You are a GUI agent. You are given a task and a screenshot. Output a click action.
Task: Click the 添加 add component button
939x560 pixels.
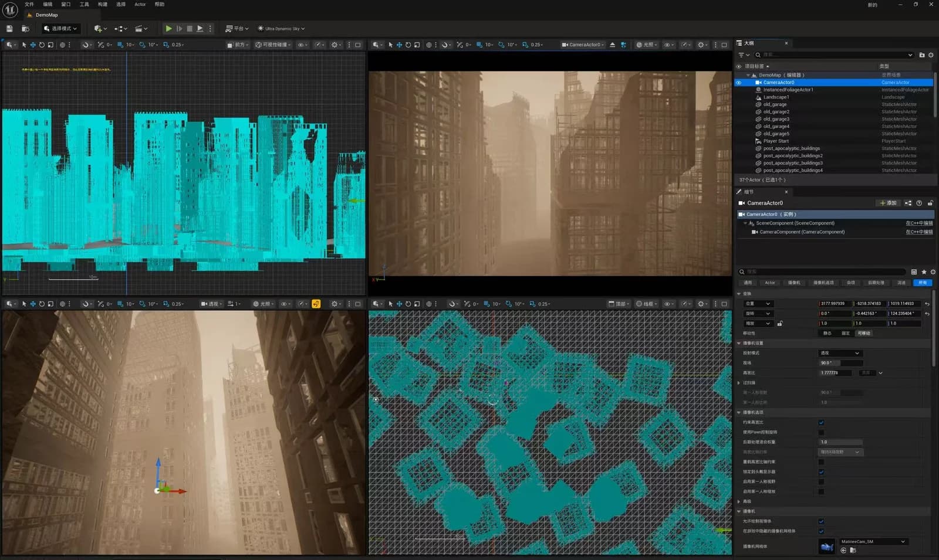(889, 203)
